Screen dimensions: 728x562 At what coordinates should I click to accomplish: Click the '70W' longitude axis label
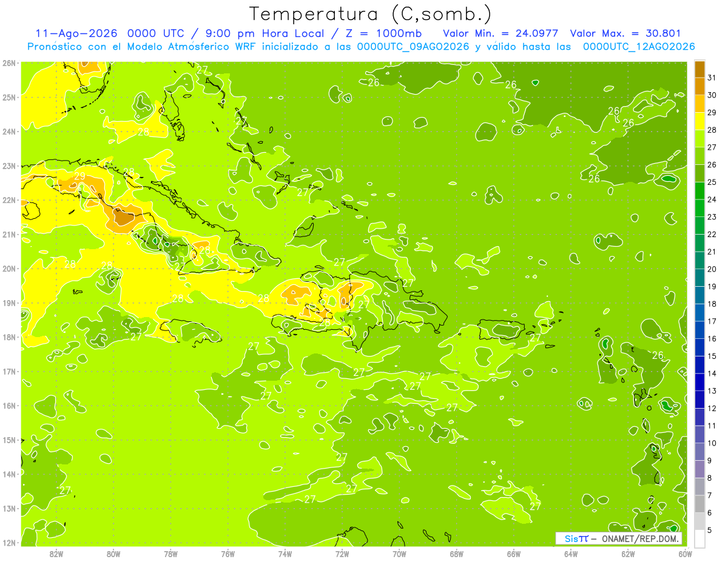coord(399,554)
